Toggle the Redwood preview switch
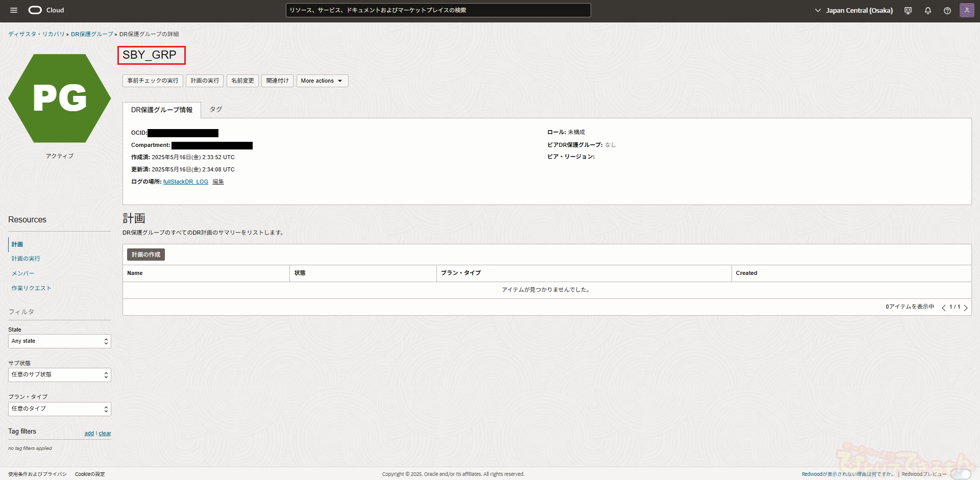 point(961,474)
